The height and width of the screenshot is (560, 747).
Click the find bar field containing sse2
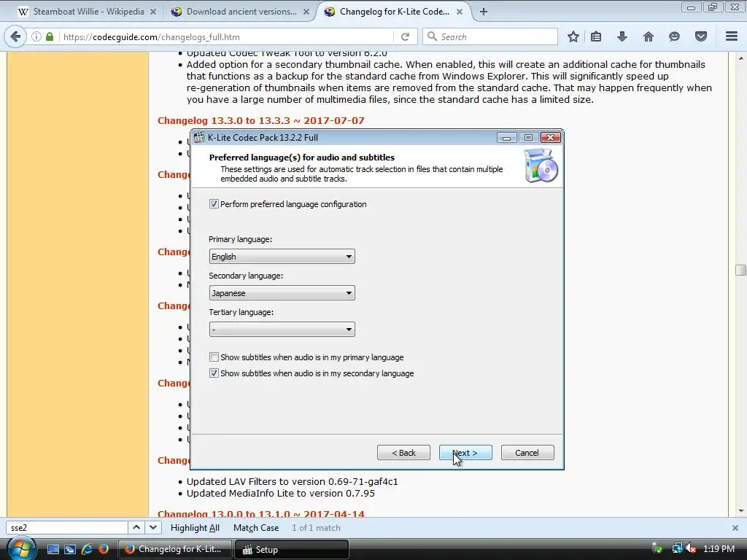pos(66,528)
